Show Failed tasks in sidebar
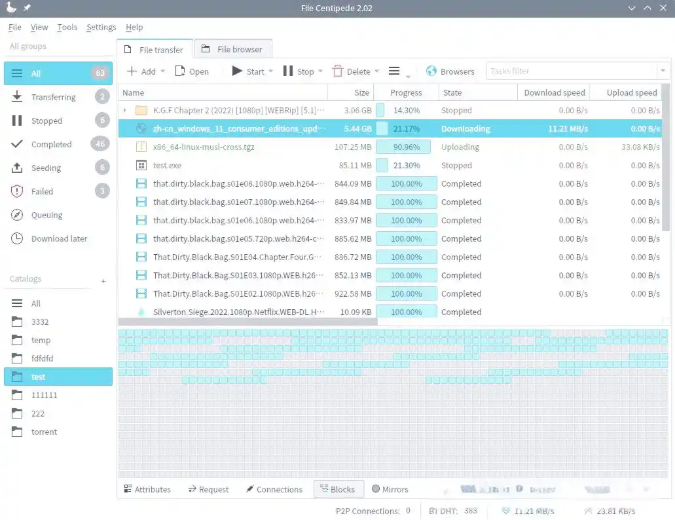This screenshot has height=520, width=675. (42, 191)
